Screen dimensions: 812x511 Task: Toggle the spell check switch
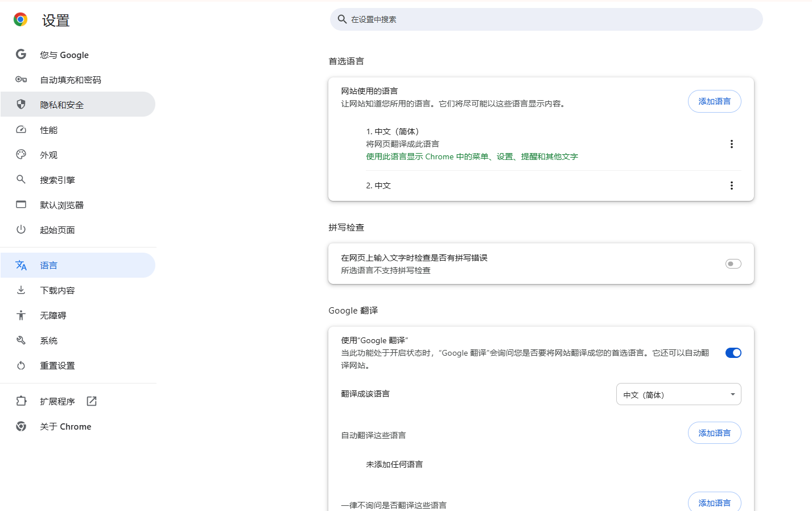click(733, 263)
